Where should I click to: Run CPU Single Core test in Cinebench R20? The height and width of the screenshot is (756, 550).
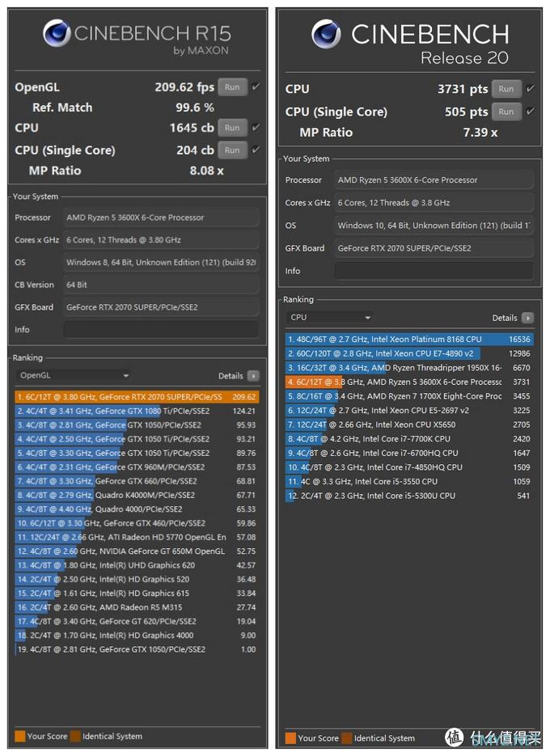tap(506, 112)
